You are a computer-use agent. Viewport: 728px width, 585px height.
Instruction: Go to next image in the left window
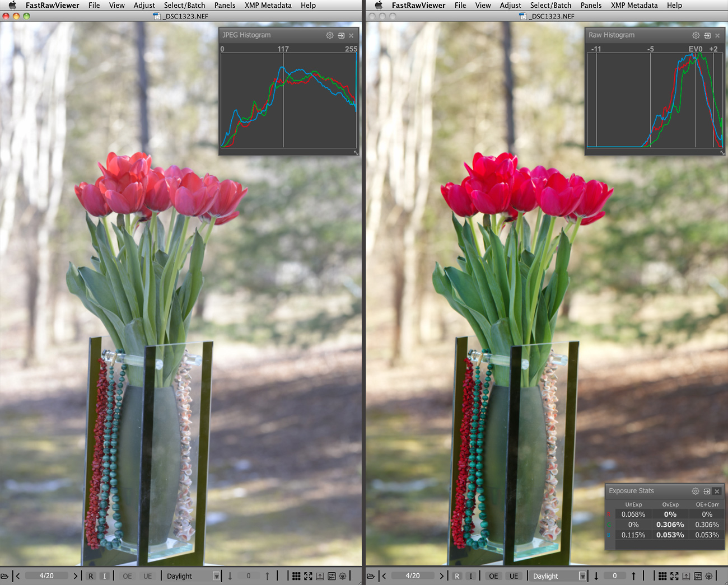[76, 576]
